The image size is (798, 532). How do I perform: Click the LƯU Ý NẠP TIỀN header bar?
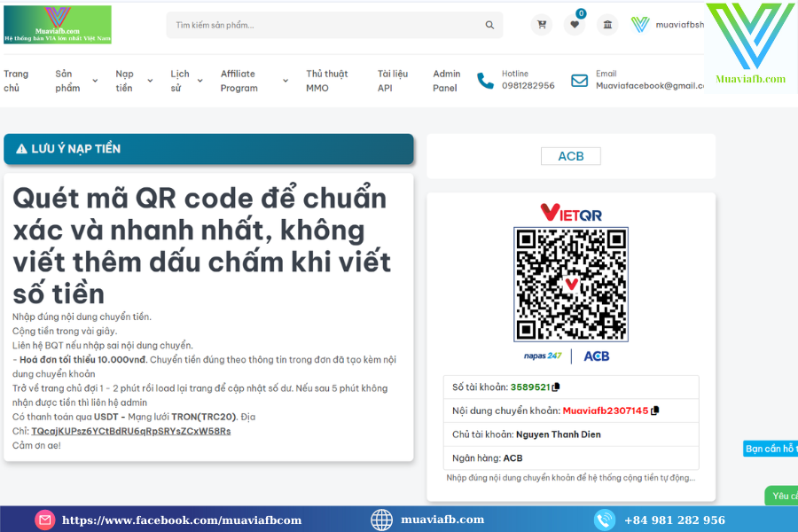click(x=208, y=149)
